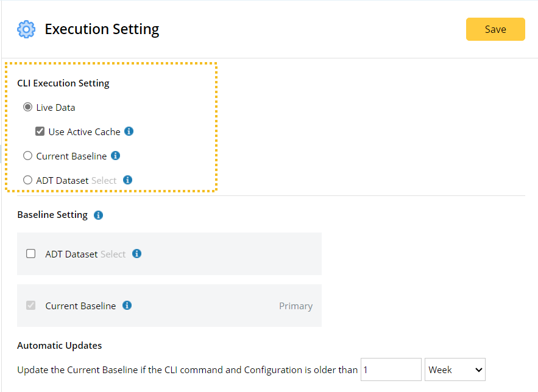Click the info icon in the ADT Dataset checkbox row
This screenshot has height=392, width=538.
[136, 254]
